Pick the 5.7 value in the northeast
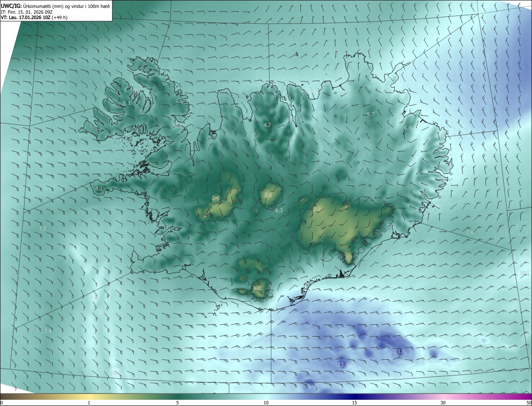This screenshot has height=406, width=532. point(371,114)
